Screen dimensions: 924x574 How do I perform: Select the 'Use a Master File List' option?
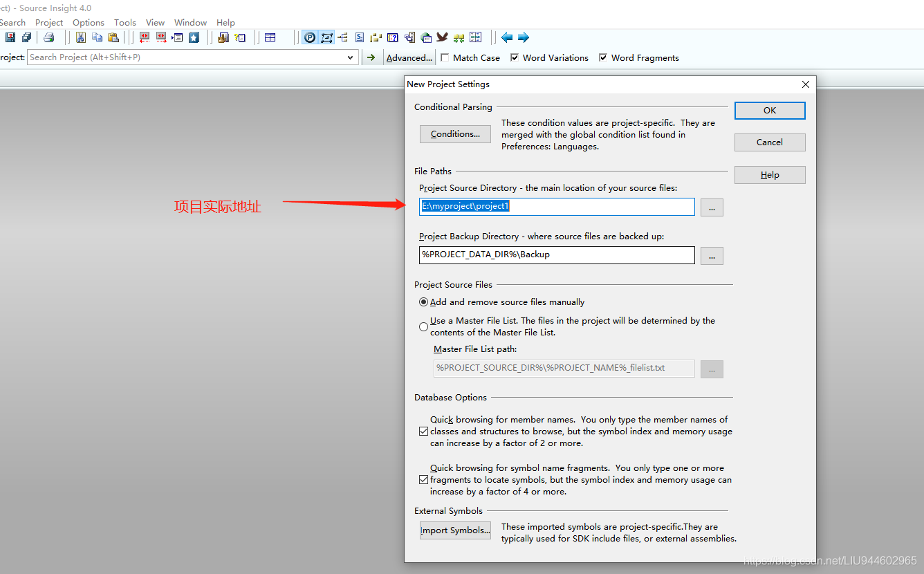click(424, 326)
